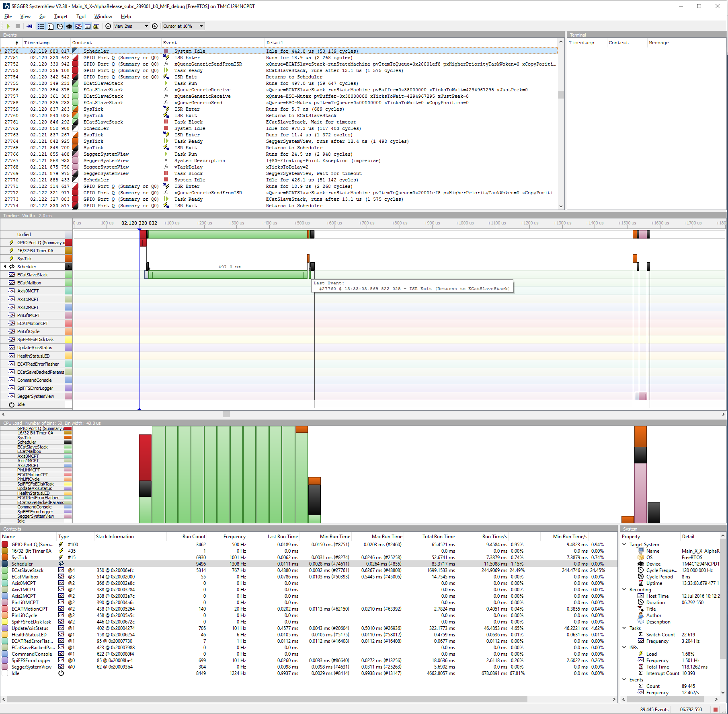Click GPIO Port Q red swatch in Contexts table
728x714 pixels.
pyautogui.click(x=5, y=544)
